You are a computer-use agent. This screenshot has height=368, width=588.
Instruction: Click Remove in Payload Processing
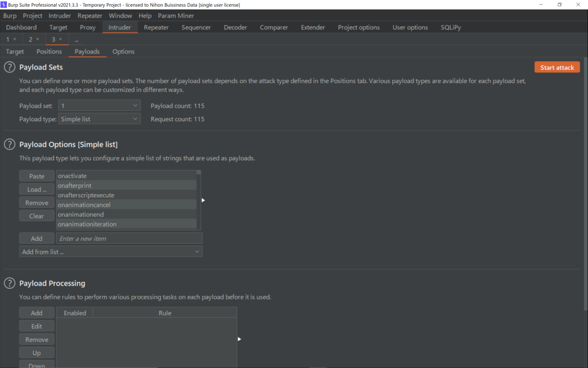tap(37, 340)
